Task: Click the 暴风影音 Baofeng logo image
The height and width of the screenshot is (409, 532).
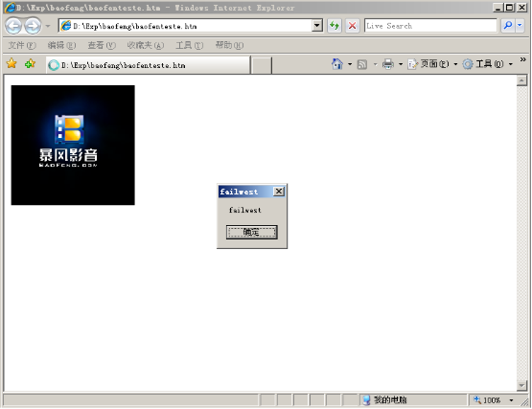Action: pyautogui.click(x=73, y=146)
